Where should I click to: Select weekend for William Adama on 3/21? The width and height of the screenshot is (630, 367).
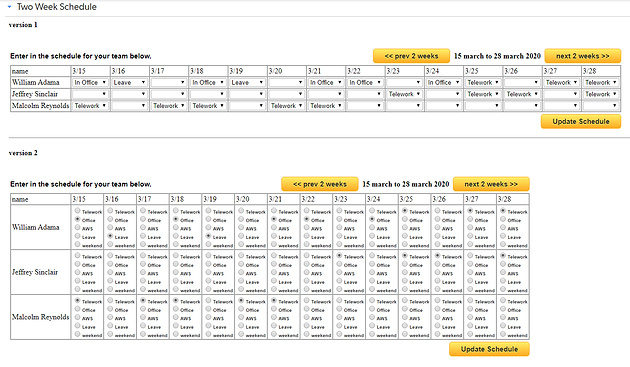click(x=274, y=244)
